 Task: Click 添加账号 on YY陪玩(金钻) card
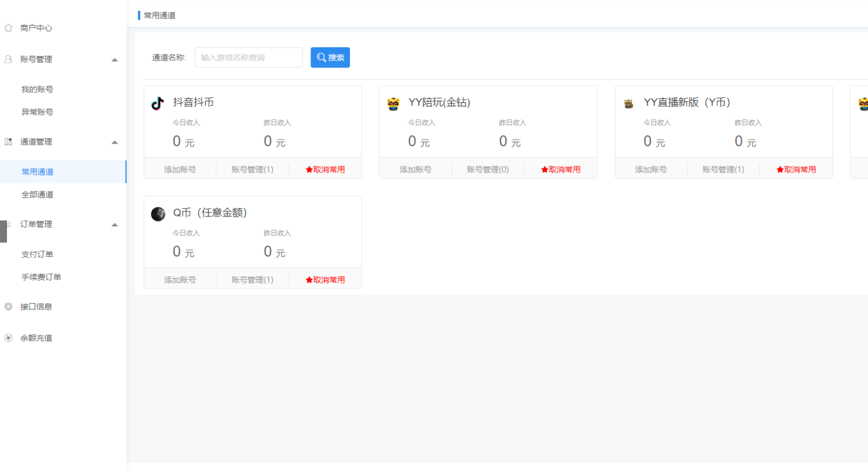pyautogui.click(x=416, y=170)
